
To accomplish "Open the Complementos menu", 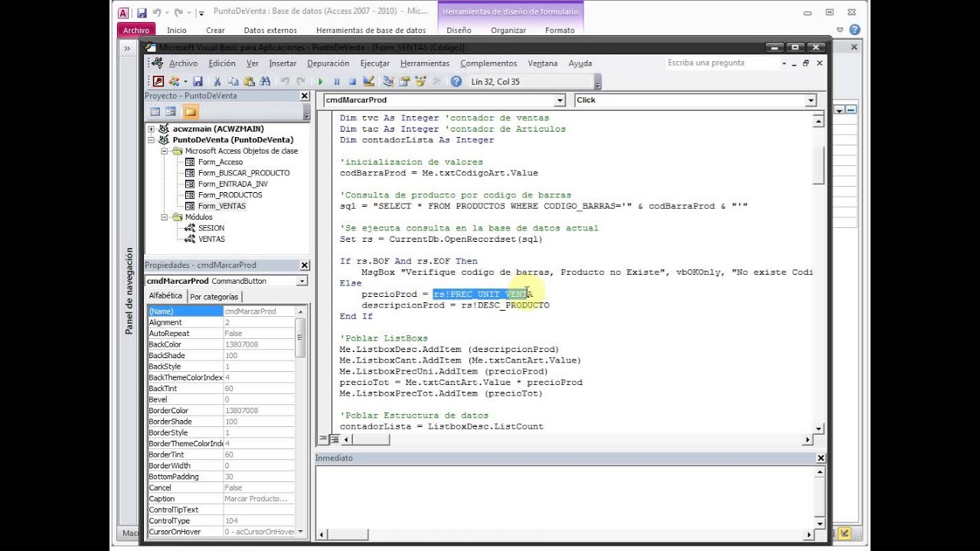I will pyautogui.click(x=489, y=64).
